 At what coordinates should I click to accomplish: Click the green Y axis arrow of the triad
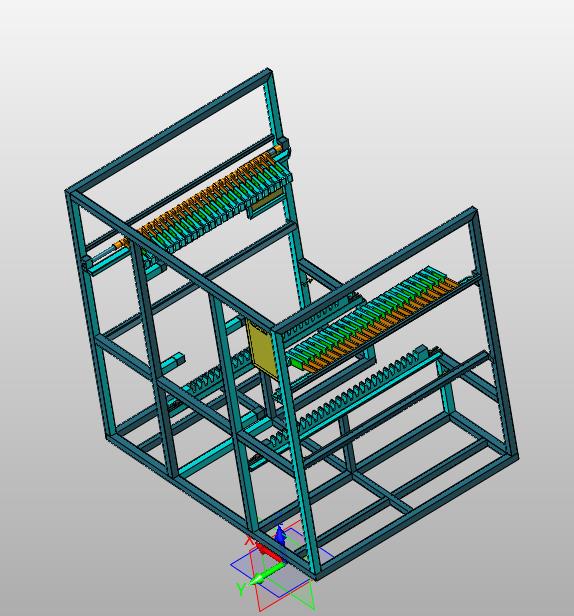tap(267, 574)
